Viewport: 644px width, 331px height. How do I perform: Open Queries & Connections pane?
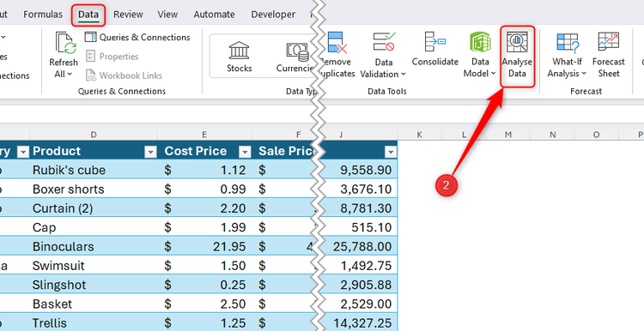(x=137, y=38)
